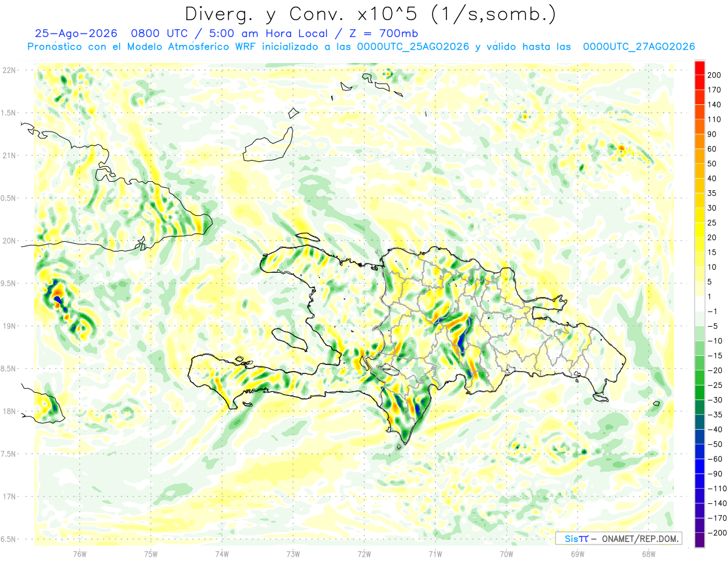The image size is (728, 562).
Task: Click the 7.5N latitude label
Action: (9, 454)
